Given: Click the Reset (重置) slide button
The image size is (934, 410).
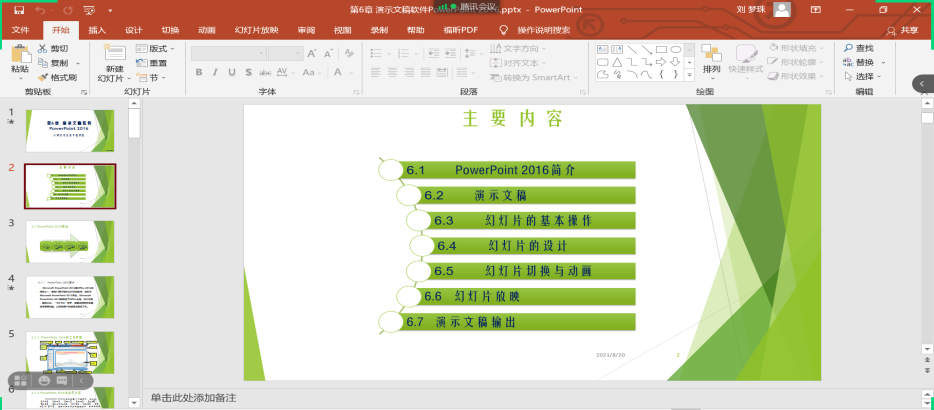Looking at the screenshot, I should click(x=151, y=63).
